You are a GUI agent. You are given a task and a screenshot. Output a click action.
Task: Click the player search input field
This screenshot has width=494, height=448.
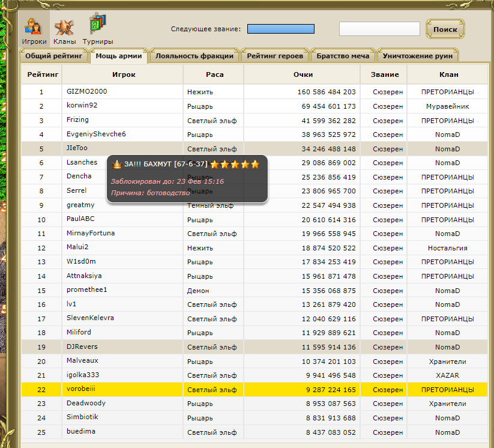[x=379, y=29]
